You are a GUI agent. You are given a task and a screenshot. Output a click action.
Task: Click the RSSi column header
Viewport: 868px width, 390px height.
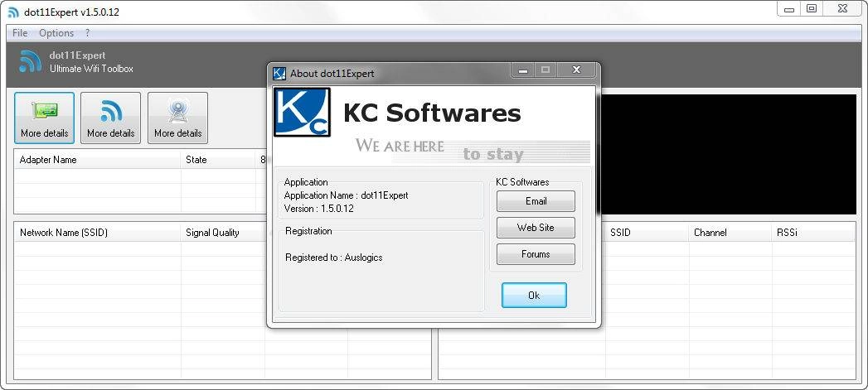pyautogui.click(x=813, y=233)
